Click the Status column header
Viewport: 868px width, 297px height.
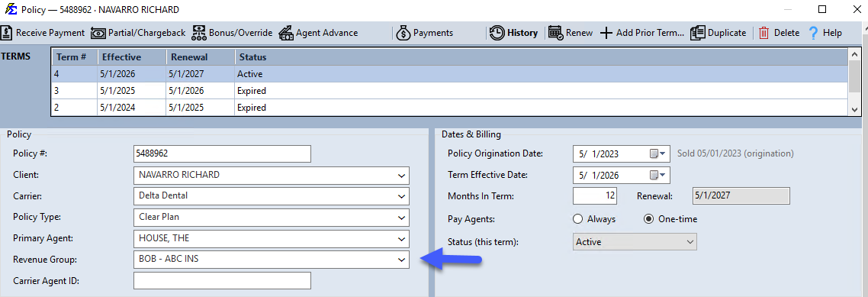coord(541,57)
